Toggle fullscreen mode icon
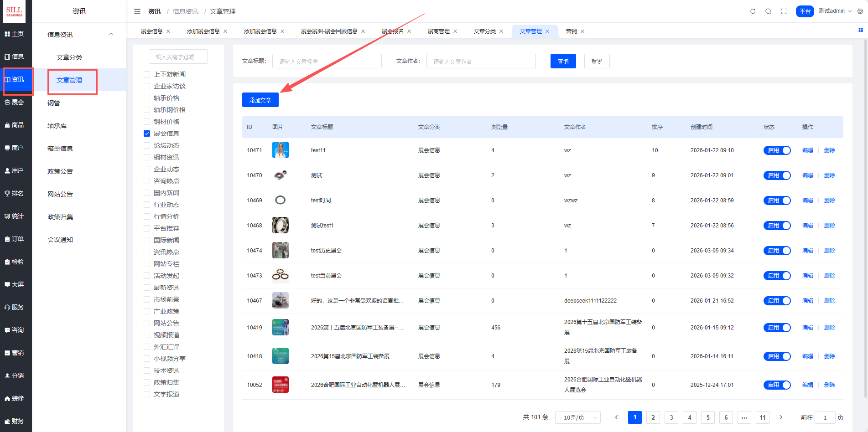The height and width of the screenshot is (432, 868). (x=784, y=11)
